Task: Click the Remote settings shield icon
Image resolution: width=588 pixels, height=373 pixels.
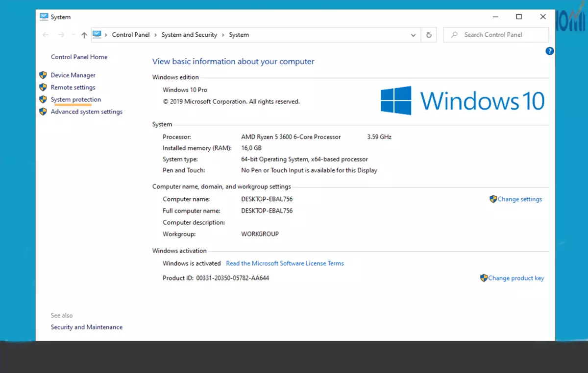Action: point(43,87)
